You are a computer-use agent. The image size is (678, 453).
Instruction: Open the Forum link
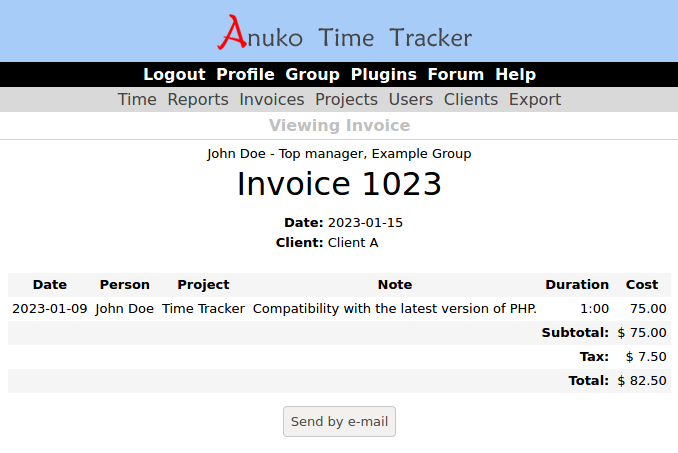coord(456,74)
